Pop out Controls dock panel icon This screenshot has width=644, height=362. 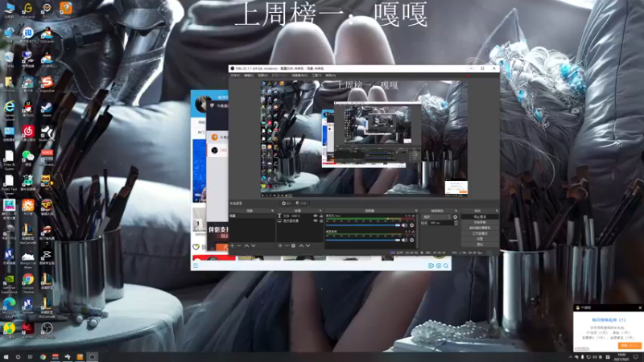tap(497, 211)
